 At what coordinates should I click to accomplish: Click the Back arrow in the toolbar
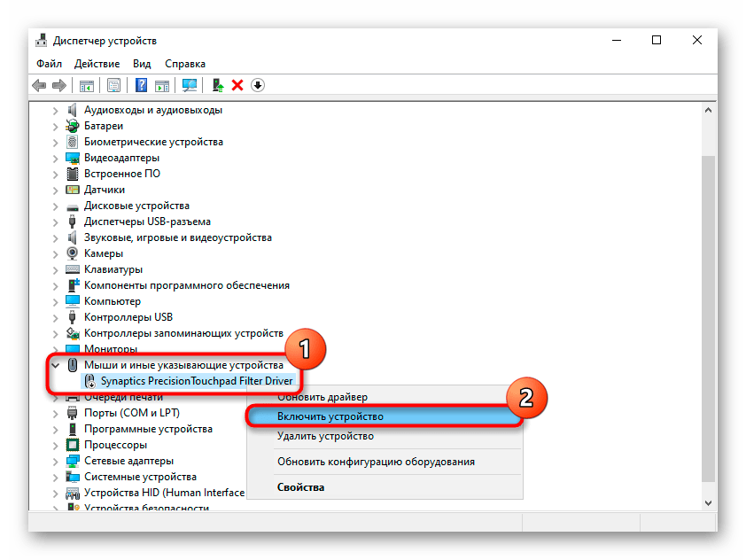[x=39, y=85]
